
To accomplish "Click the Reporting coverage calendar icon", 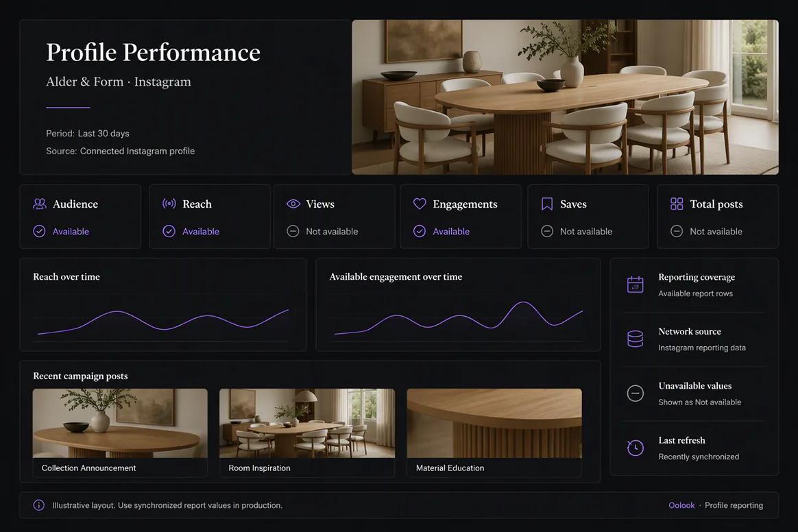I will click(635, 285).
